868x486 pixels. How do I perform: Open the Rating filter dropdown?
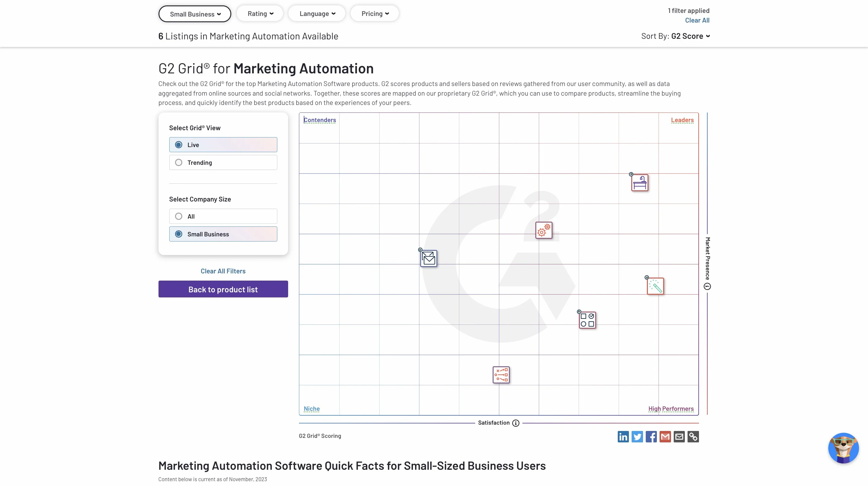click(260, 14)
